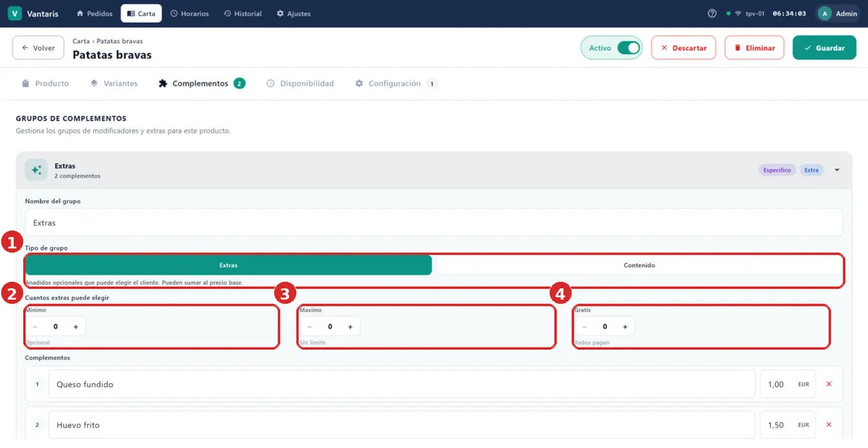Go to the Carta section in navigation bar
Image resolution: width=868 pixels, height=448 pixels.
141,14
